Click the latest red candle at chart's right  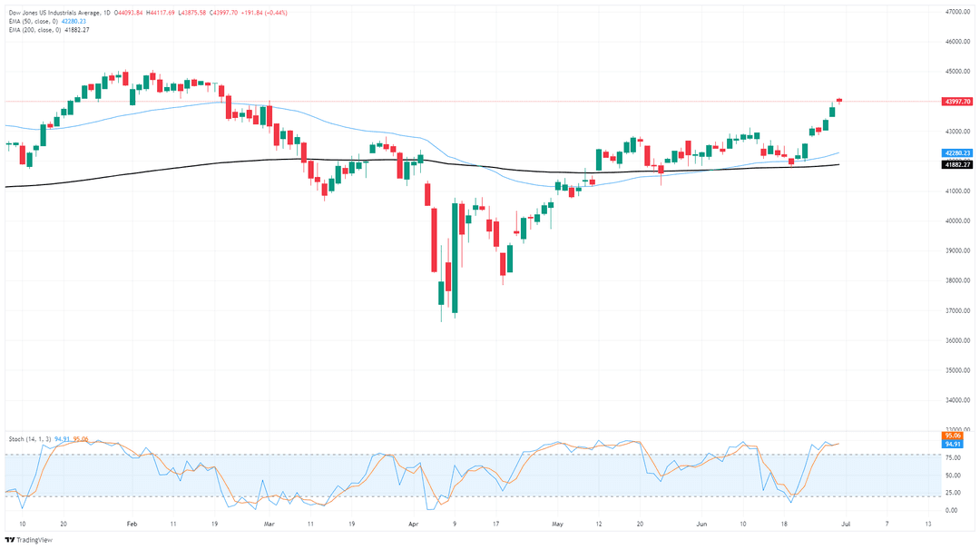click(x=839, y=100)
